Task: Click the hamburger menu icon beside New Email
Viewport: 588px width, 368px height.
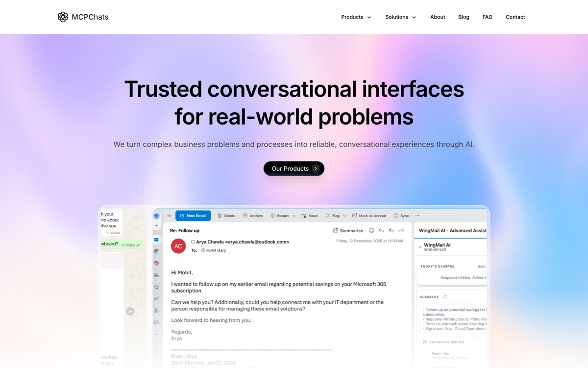Action: (169, 215)
